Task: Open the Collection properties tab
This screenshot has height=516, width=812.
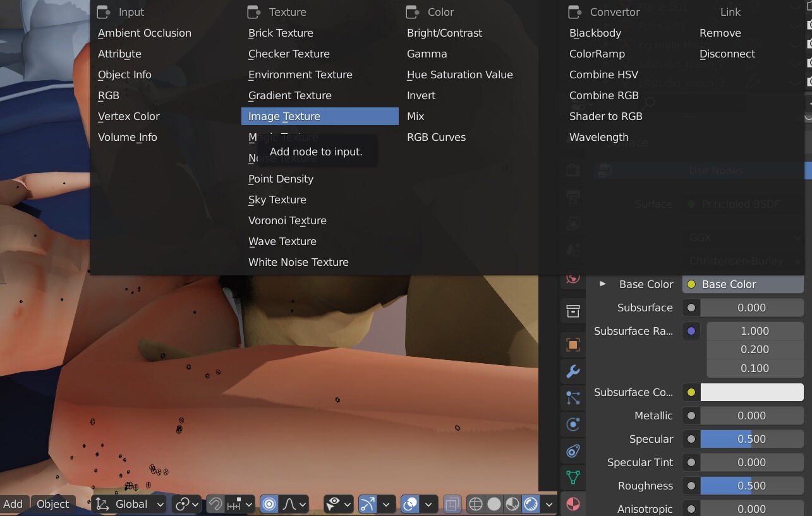Action: point(573,311)
